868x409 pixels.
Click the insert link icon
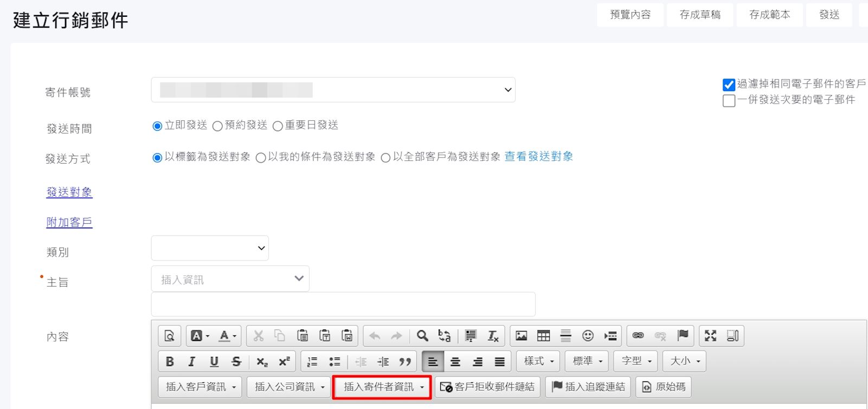point(638,336)
